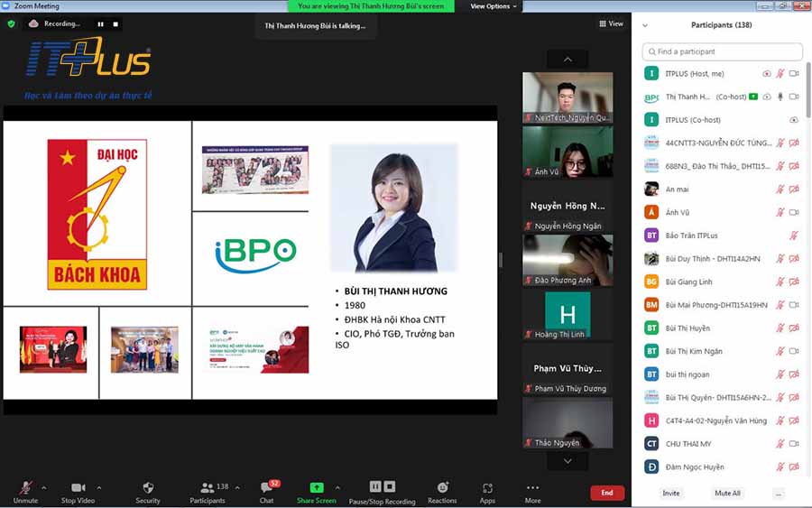812x508 pixels.
Task: Open the Reactions emoji icon
Action: [442, 488]
